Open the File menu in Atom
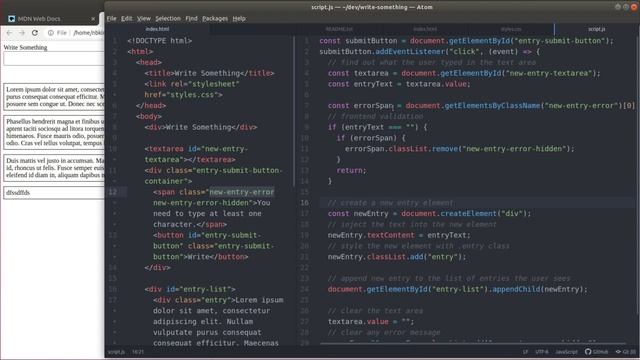 111,18
